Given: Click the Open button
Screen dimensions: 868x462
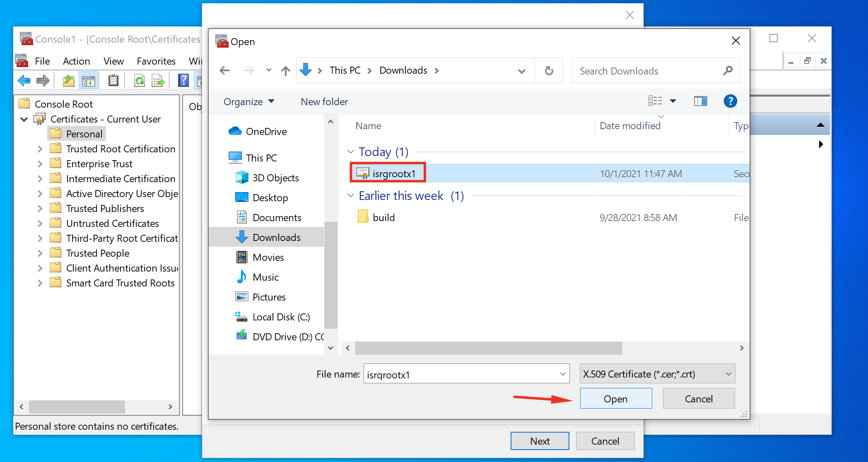Looking at the screenshot, I should tap(615, 399).
